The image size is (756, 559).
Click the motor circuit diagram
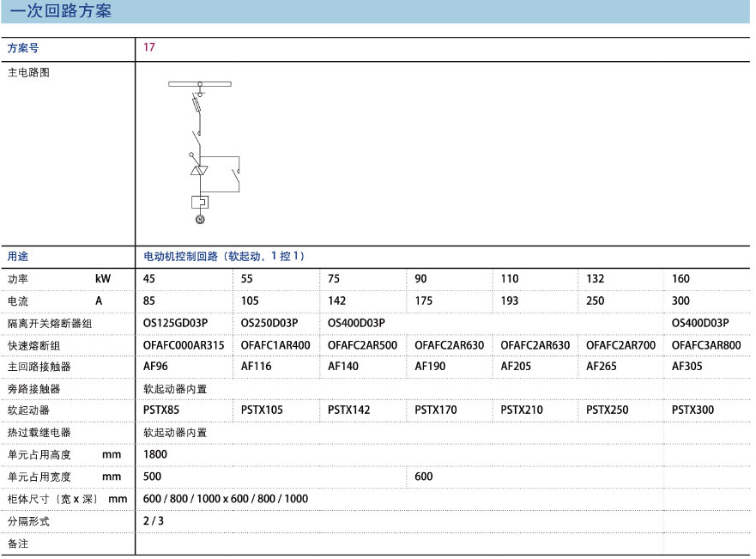point(204,152)
